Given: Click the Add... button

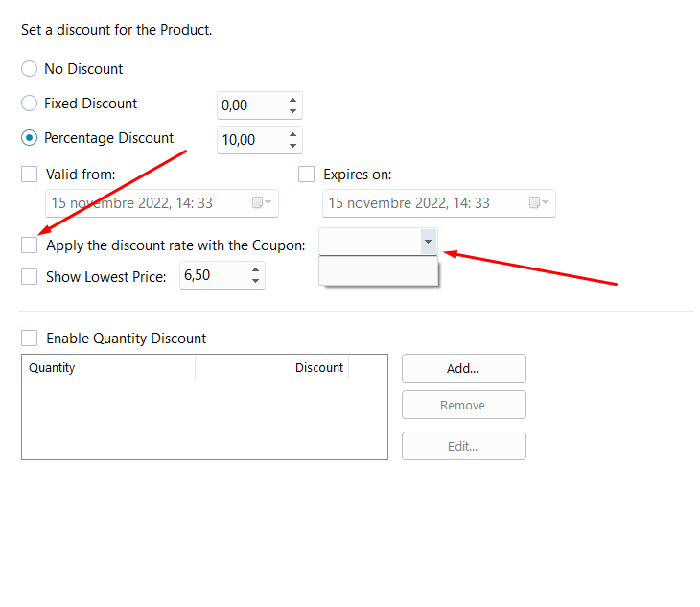Looking at the screenshot, I should (x=463, y=368).
